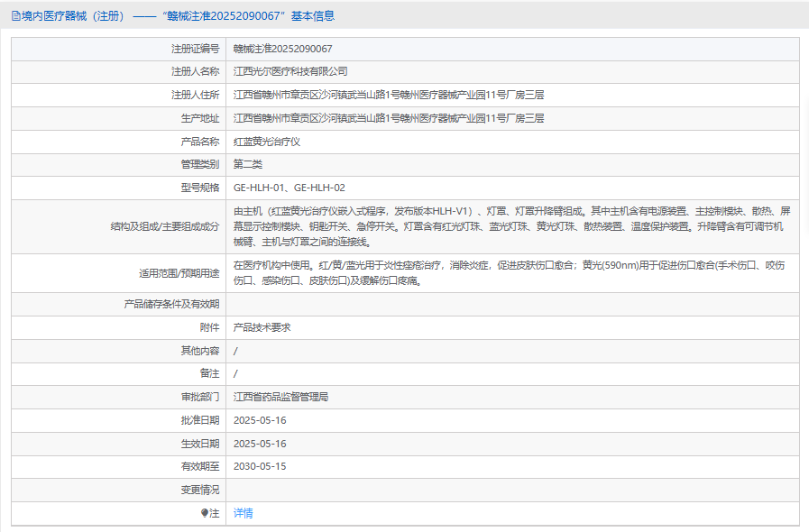This screenshot has width=809, height=532.
Task: Click the 其他内容 label
Action: (199, 351)
